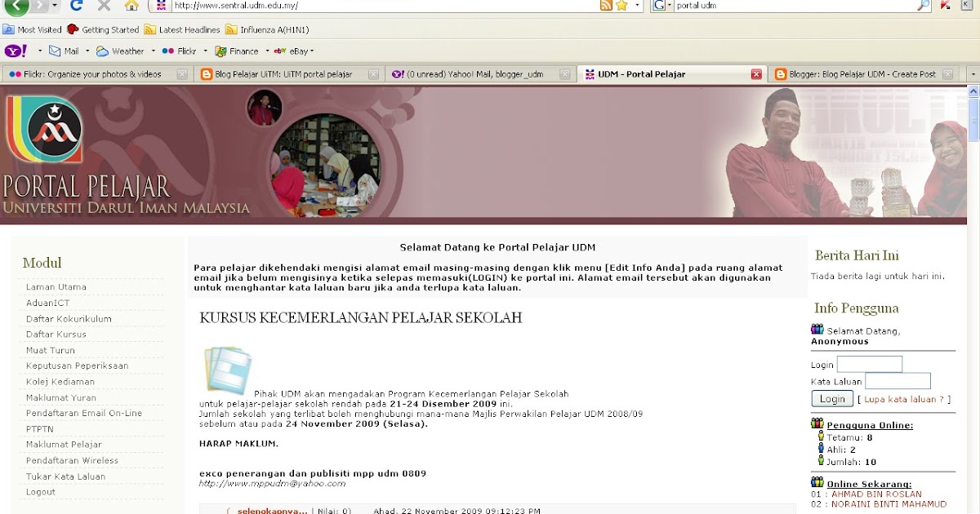
Task: Click the Yahoo! logo on toolbar
Action: [16, 51]
